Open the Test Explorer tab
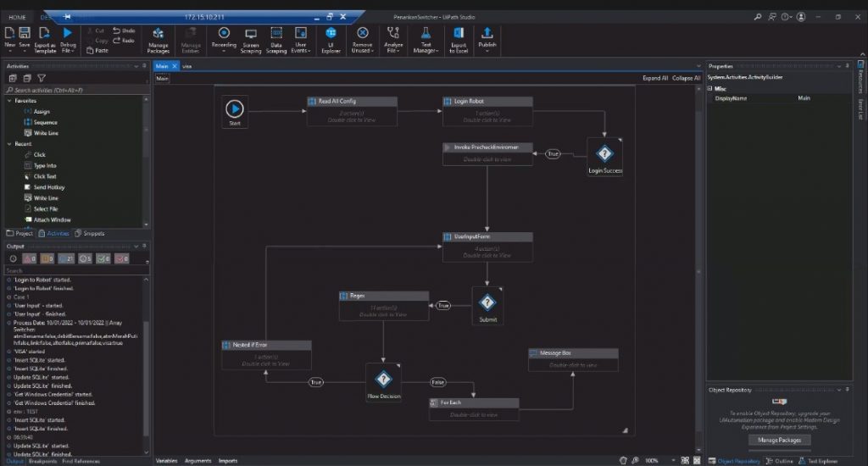868x466 pixels. click(818, 461)
